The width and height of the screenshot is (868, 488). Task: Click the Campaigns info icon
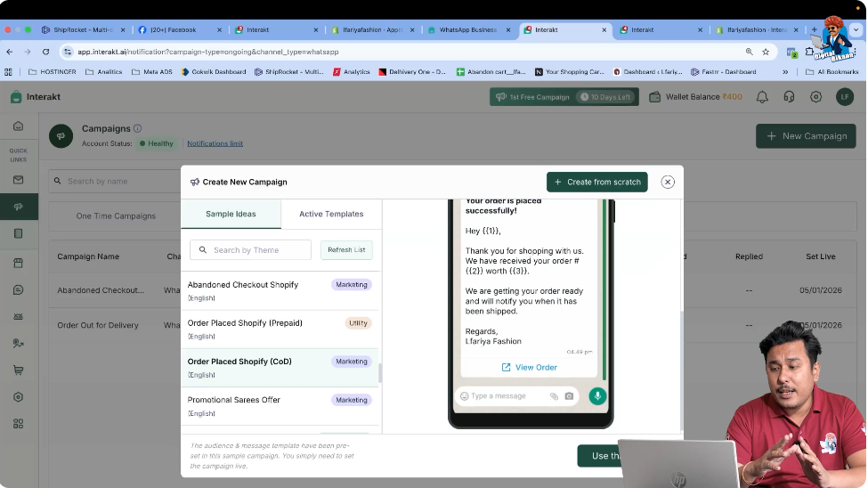point(137,128)
